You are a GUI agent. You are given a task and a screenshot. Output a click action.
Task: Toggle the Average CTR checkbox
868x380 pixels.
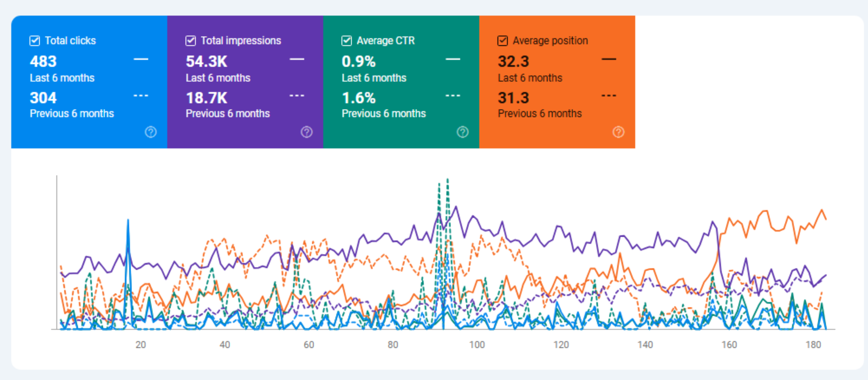(346, 41)
